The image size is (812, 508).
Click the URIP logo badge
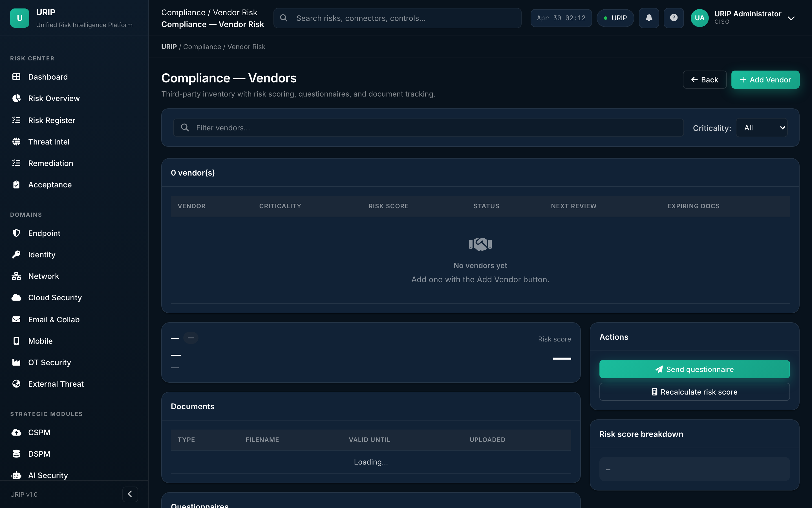pos(19,18)
